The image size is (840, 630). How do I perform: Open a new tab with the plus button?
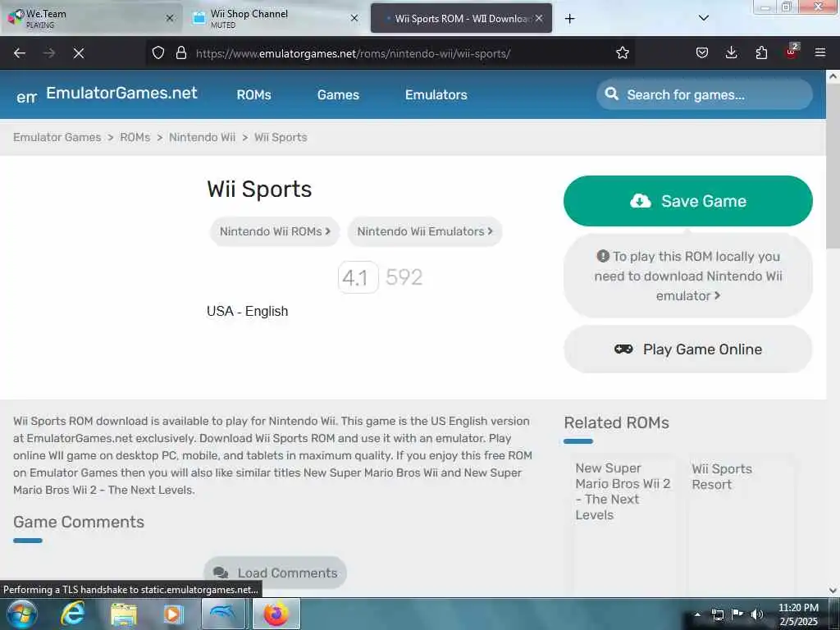click(x=570, y=19)
